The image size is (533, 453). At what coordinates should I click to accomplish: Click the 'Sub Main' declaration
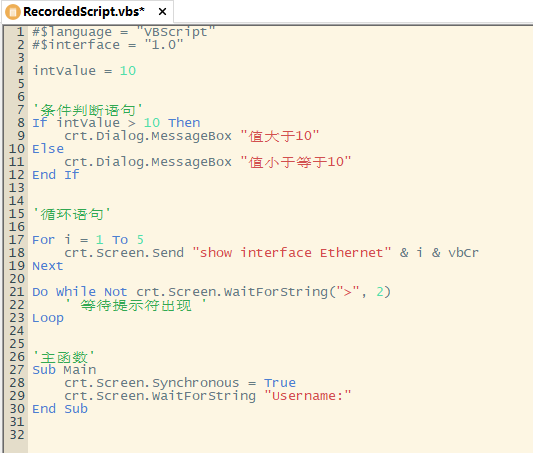(64, 370)
